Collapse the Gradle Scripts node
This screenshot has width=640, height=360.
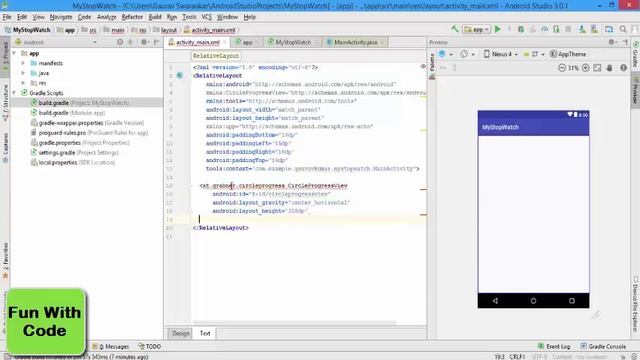tap(15, 93)
